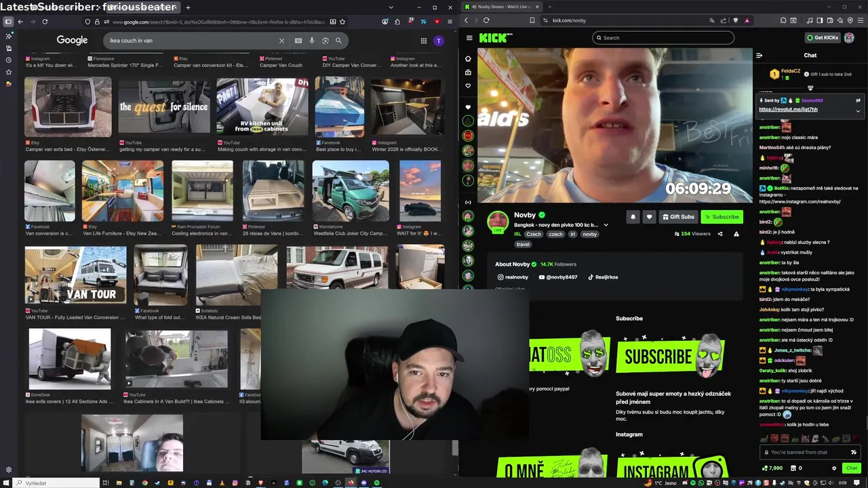Viewport: 868px width, 488px height.
Task: Open the Ikea Cabinets In A Van Build result
Action: [176, 359]
